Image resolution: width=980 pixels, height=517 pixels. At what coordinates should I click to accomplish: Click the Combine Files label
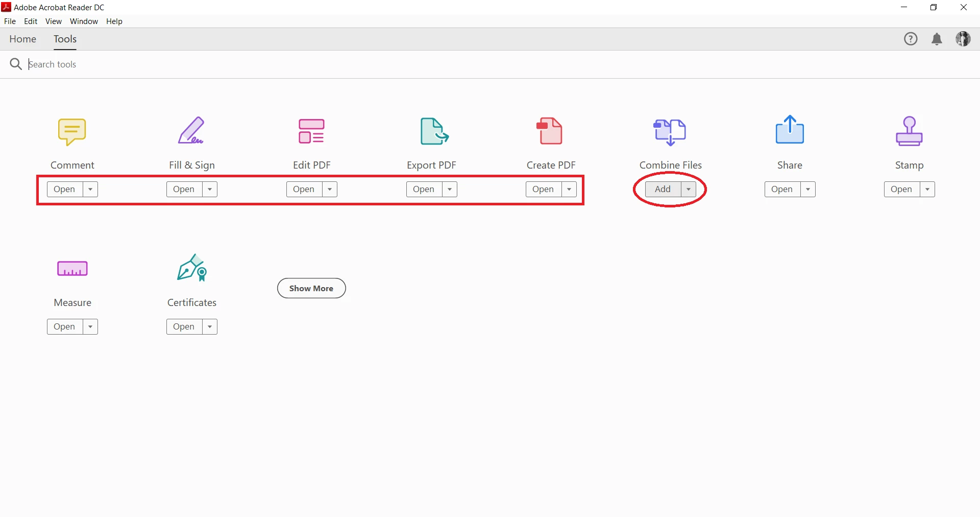point(671,165)
